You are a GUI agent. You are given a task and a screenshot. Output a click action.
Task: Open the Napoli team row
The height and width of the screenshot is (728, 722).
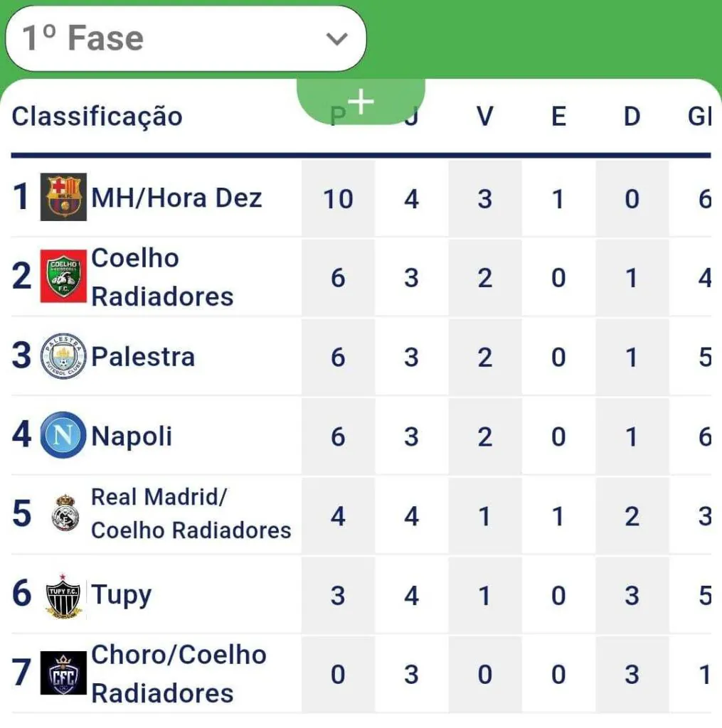click(361, 436)
